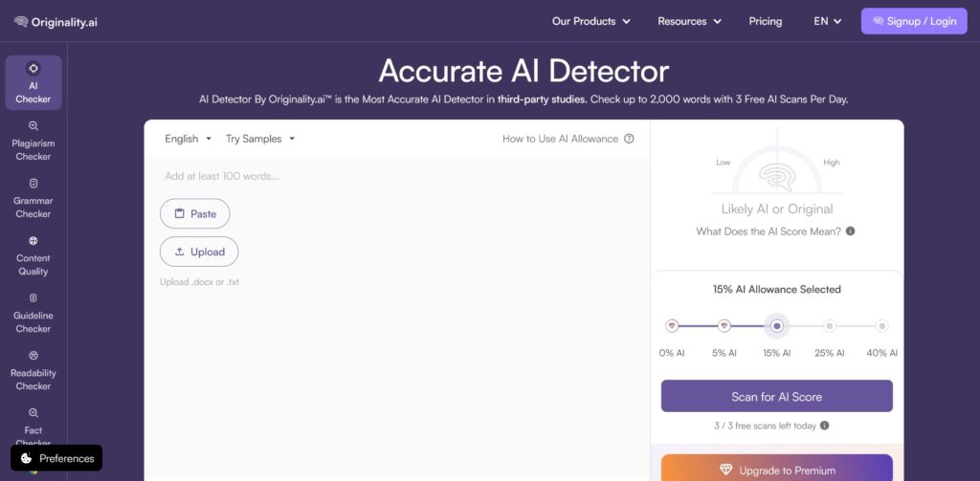Image resolution: width=980 pixels, height=481 pixels.
Task: Expand the Our Products menu
Action: tap(591, 21)
